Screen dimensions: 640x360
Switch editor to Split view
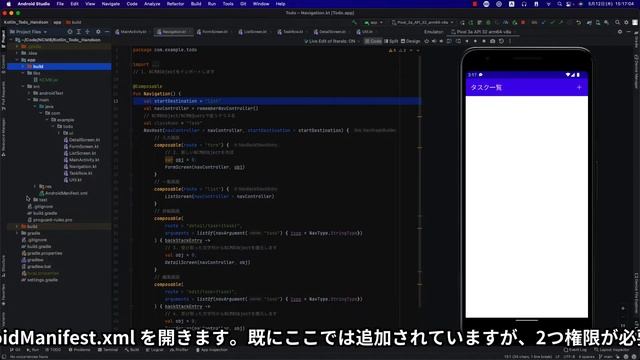391,41
